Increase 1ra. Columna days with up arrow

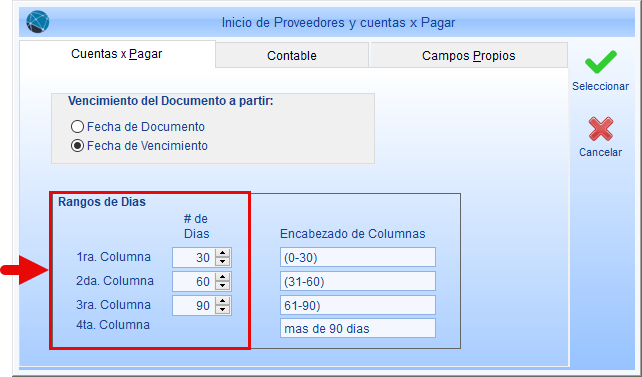223,253
